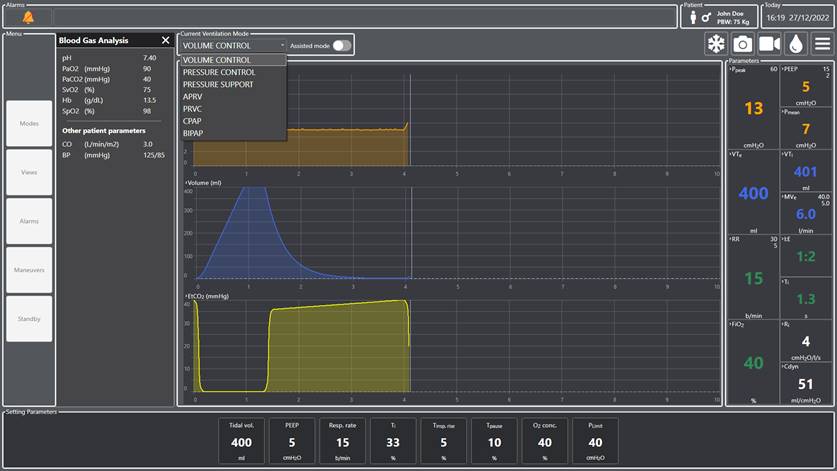Choose APRV ventilation mode
Viewport: 837px width, 471px height.
coord(233,97)
